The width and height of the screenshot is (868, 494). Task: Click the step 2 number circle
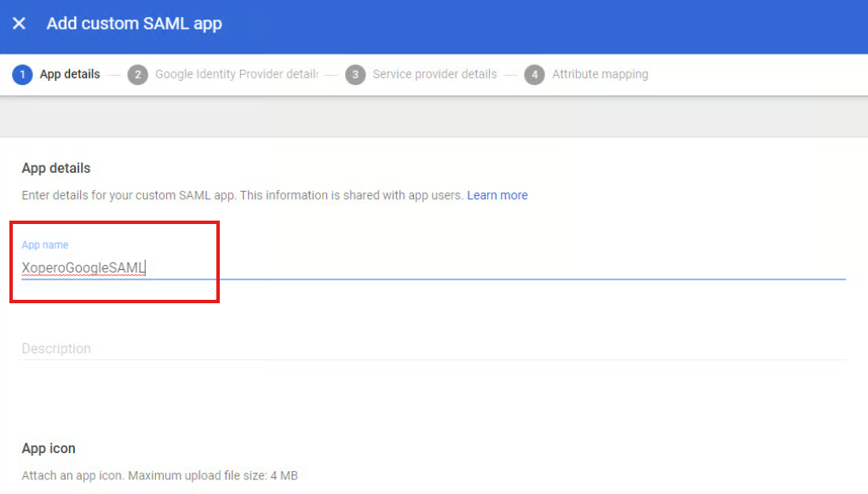pos(137,75)
